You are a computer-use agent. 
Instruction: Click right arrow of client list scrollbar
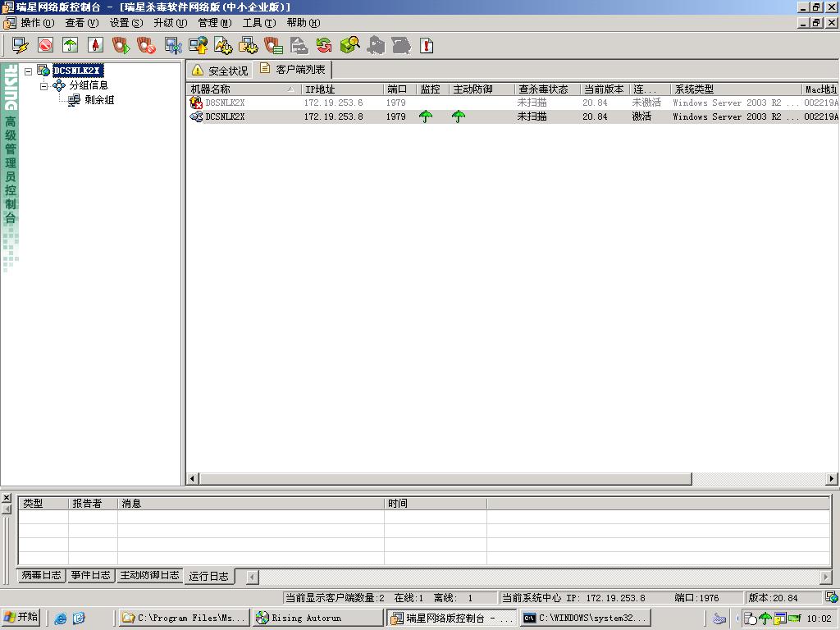832,478
